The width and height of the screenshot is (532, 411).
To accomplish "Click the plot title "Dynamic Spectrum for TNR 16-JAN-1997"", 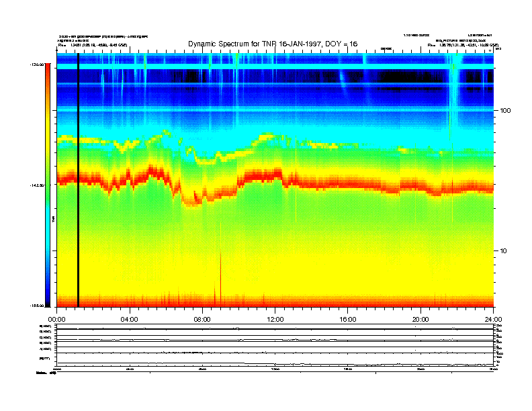I will tap(273, 44).
